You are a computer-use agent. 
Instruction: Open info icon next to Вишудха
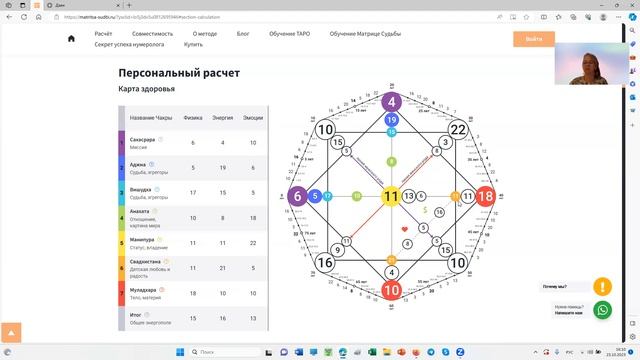pos(157,190)
